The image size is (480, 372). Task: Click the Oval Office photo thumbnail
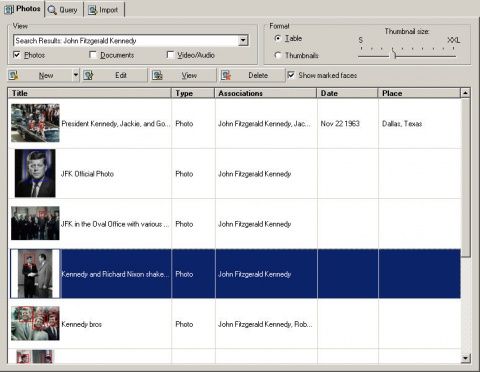[35, 223]
